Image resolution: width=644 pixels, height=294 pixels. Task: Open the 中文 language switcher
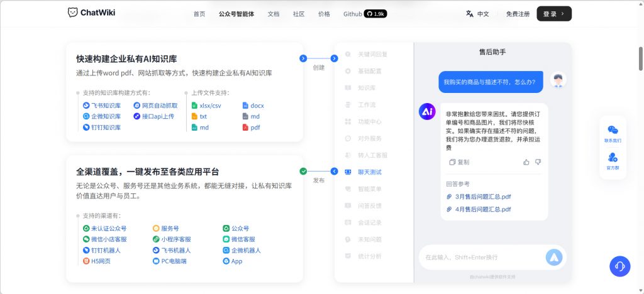[483, 14]
